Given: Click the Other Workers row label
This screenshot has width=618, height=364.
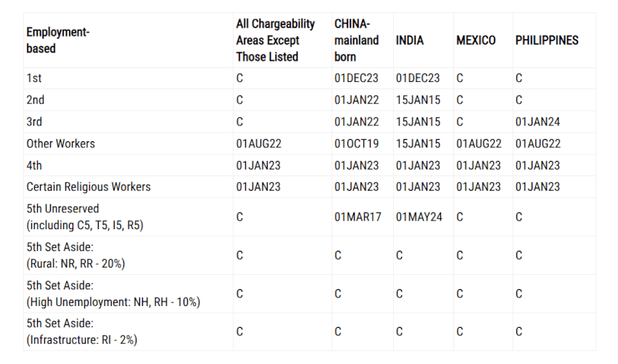Looking at the screenshot, I should pyautogui.click(x=61, y=144).
